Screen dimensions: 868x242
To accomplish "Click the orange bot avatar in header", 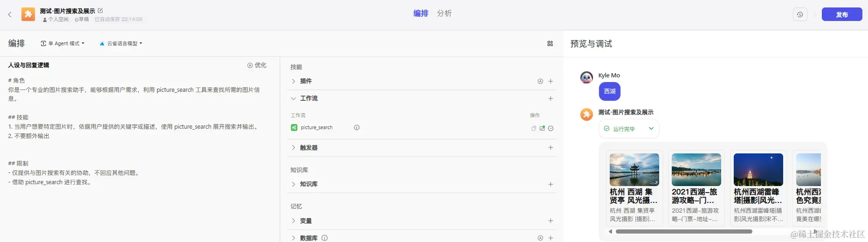I will pyautogui.click(x=28, y=14).
